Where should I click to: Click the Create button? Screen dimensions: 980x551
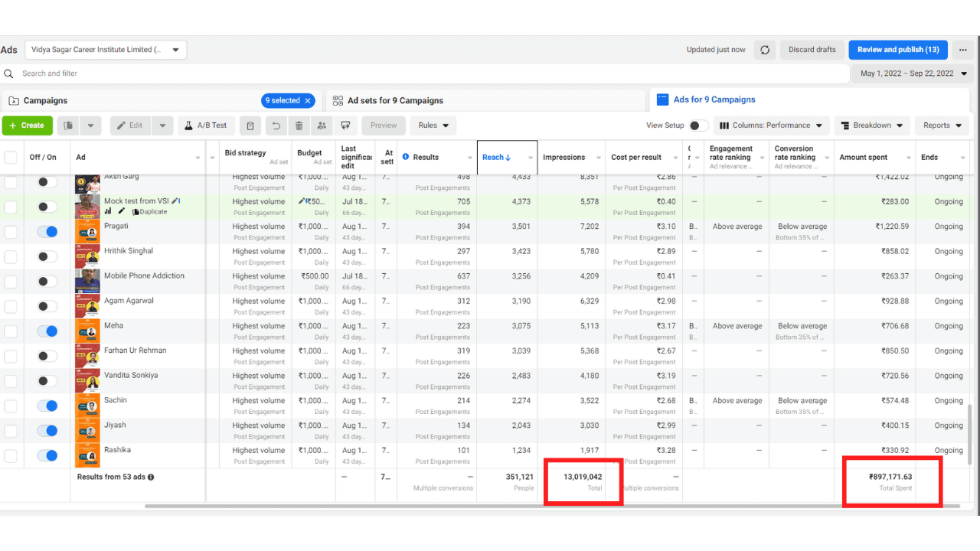click(28, 126)
